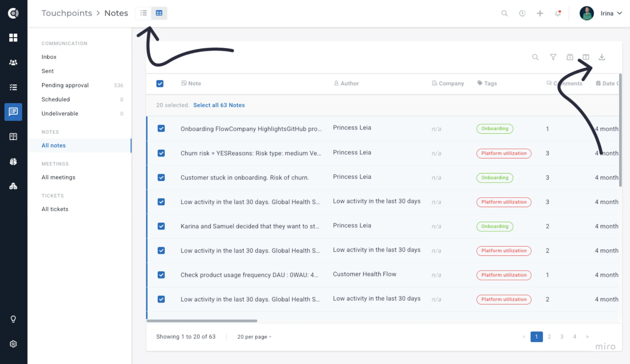Viewport: 630px width, 364px height.
Task: Go to page 4 of notes
Action: click(x=575, y=337)
